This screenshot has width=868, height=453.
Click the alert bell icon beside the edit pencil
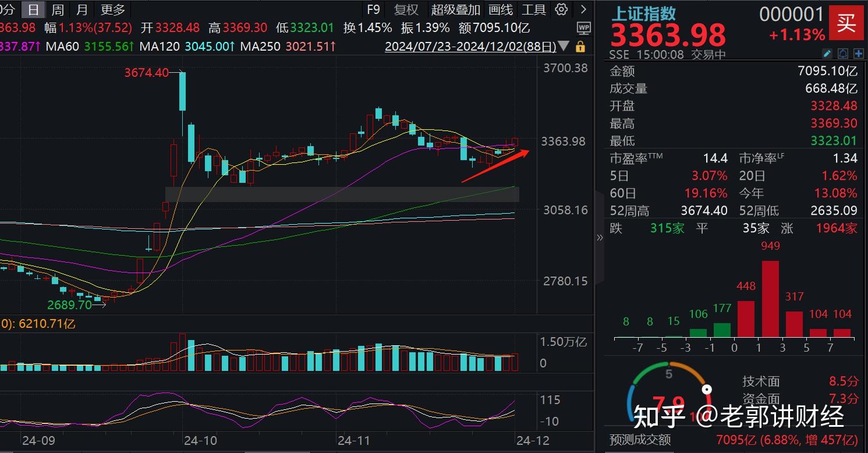point(843,53)
